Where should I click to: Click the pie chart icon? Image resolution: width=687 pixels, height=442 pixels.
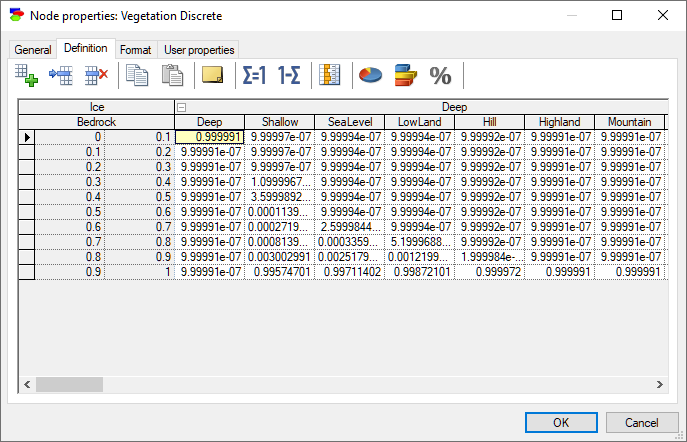[x=370, y=75]
